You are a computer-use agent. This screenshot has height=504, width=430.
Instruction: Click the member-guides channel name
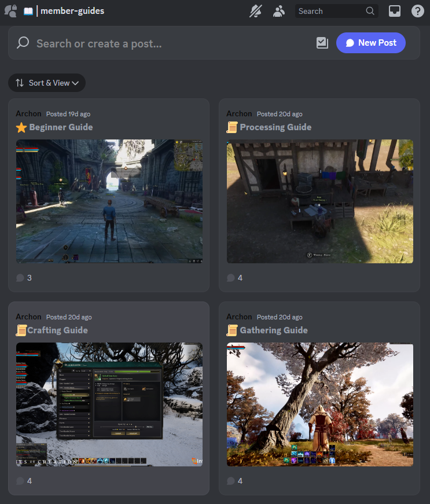[x=72, y=11]
